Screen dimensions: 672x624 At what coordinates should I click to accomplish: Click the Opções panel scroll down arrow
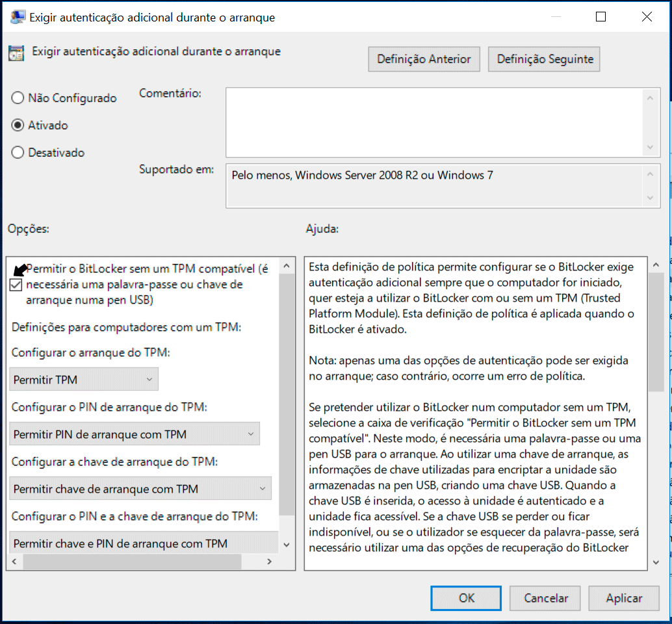pos(287,545)
